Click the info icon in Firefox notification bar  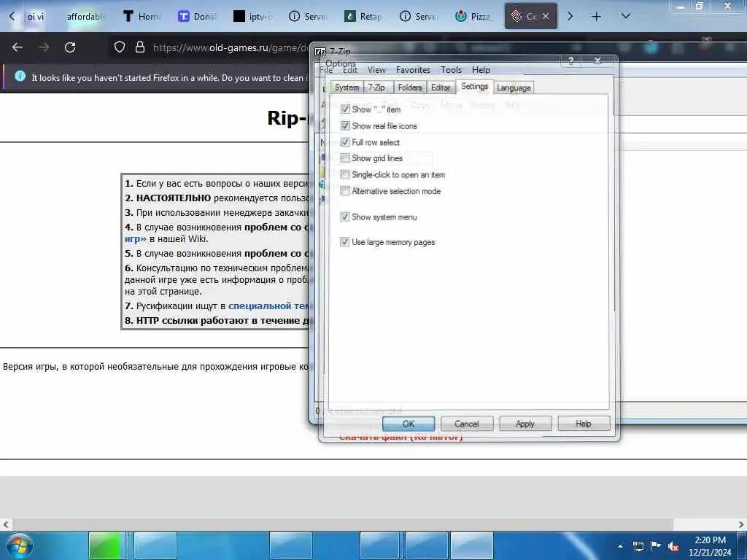pos(20,76)
